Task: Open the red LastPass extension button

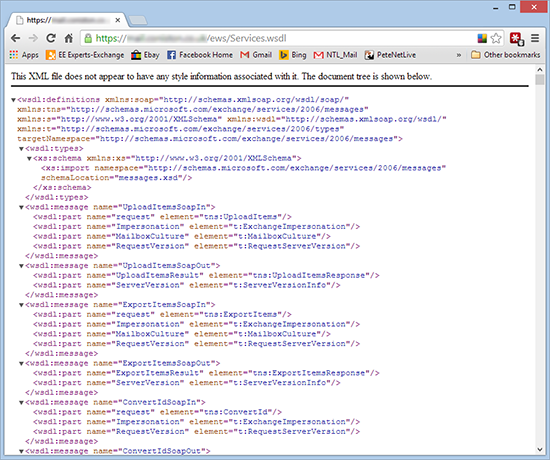Action: (517, 39)
